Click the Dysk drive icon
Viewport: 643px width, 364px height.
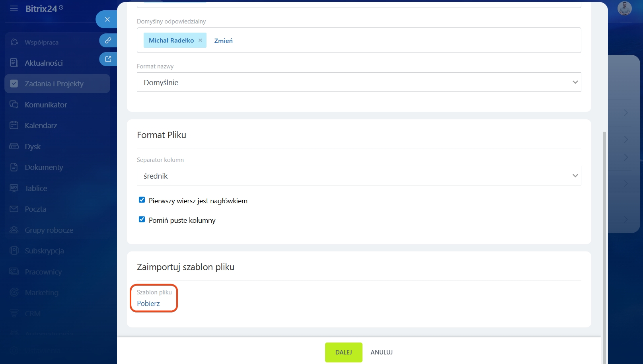(x=14, y=146)
